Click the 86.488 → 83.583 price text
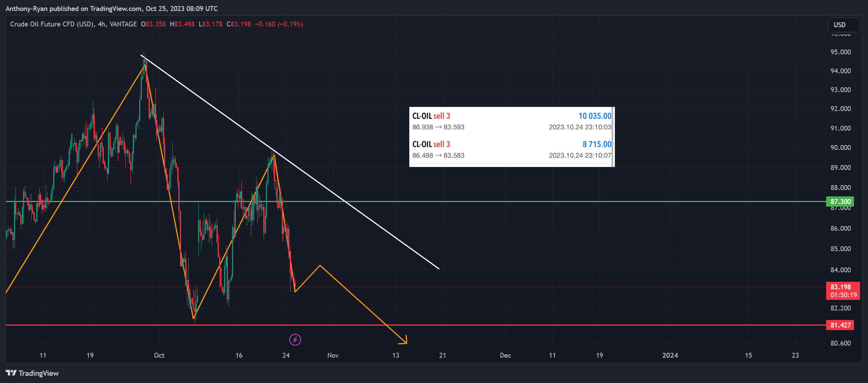868x383 pixels. pyautogui.click(x=438, y=156)
